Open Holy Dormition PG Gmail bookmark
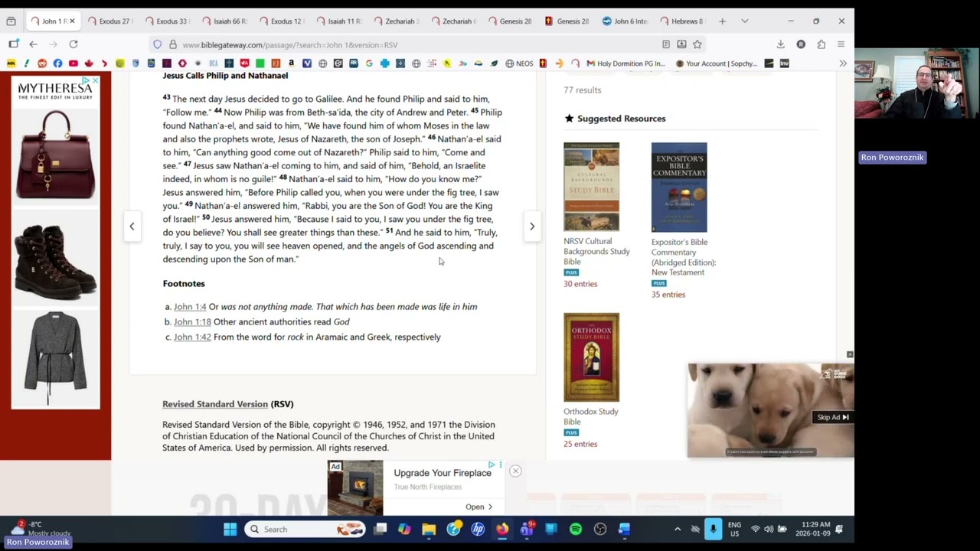Image resolution: width=980 pixels, height=551 pixels. tap(626, 64)
